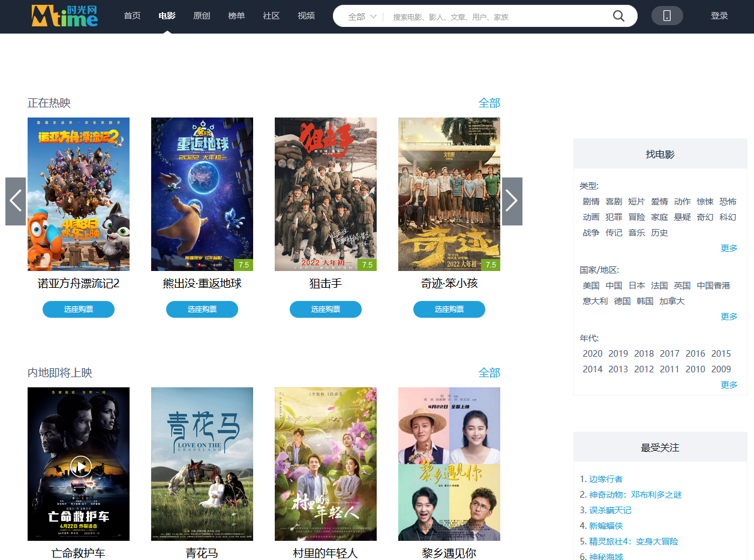Image resolution: width=754 pixels, height=560 pixels.
Task: Switch to the 榜单 navigation tab
Action: [x=236, y=16]
